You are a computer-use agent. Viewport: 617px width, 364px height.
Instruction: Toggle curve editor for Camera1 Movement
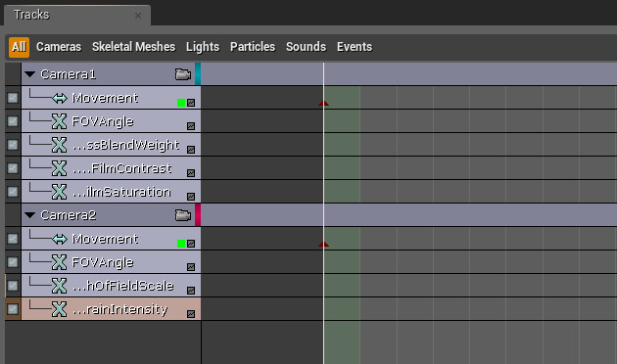click(191, 103)
